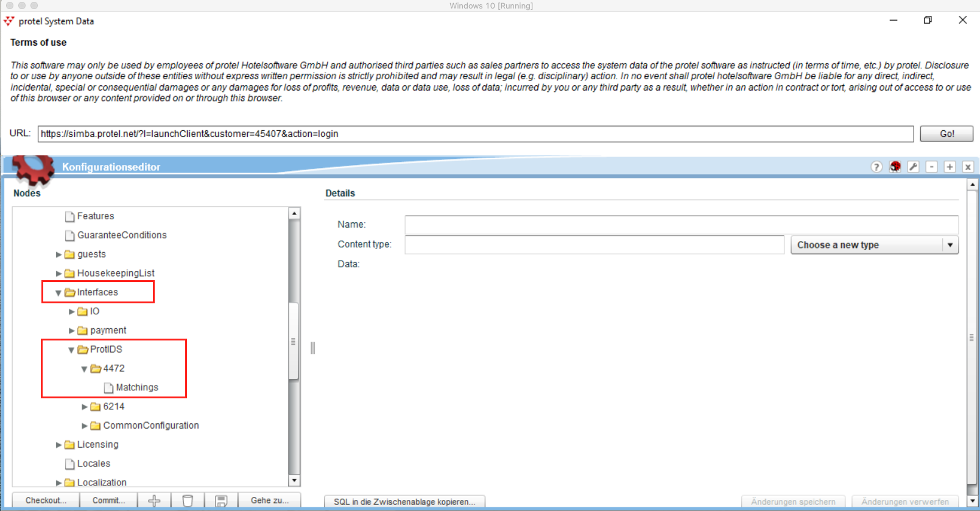The width and height of the screenshot is (980, 511).
Task: Expand the 6214 node
Action: coord(85,407)
